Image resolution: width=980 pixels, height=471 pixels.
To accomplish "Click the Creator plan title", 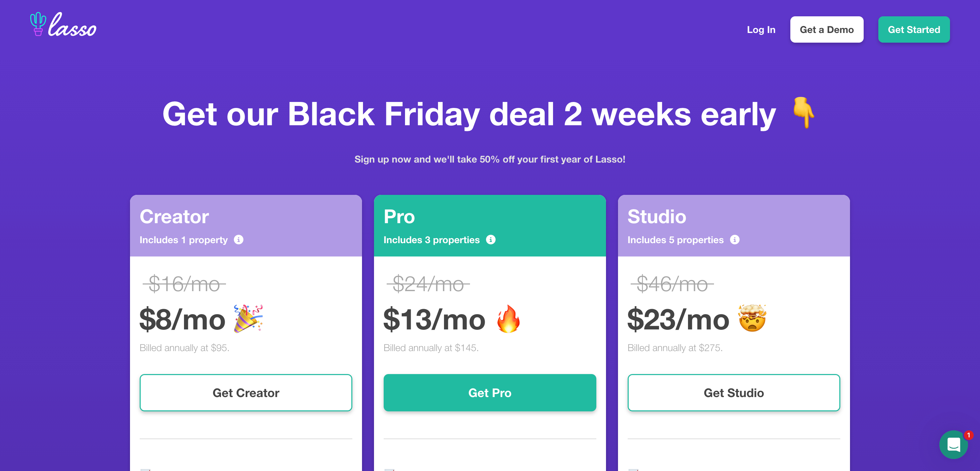I will [174, 217].
